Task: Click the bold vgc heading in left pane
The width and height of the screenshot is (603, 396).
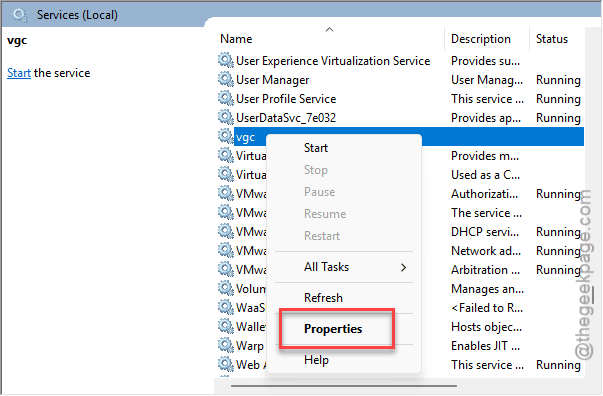Action: pos(17,40)
